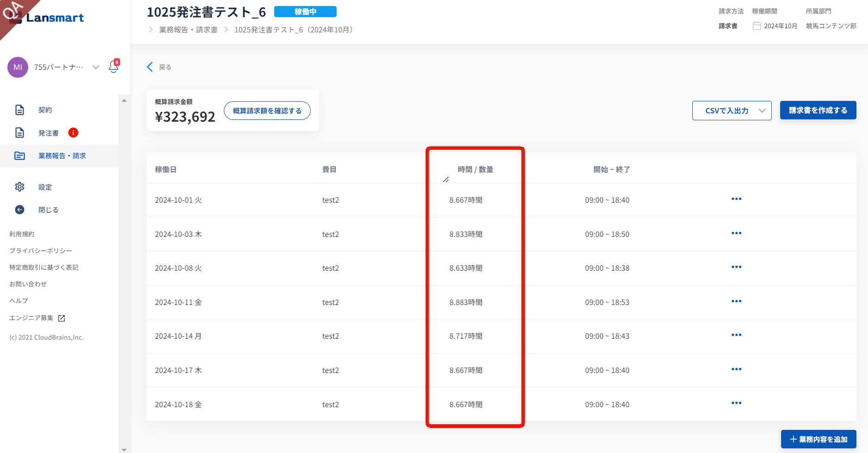Click the 8.883時間 value
Screen dimensions: 868x453
coord(466,302)
